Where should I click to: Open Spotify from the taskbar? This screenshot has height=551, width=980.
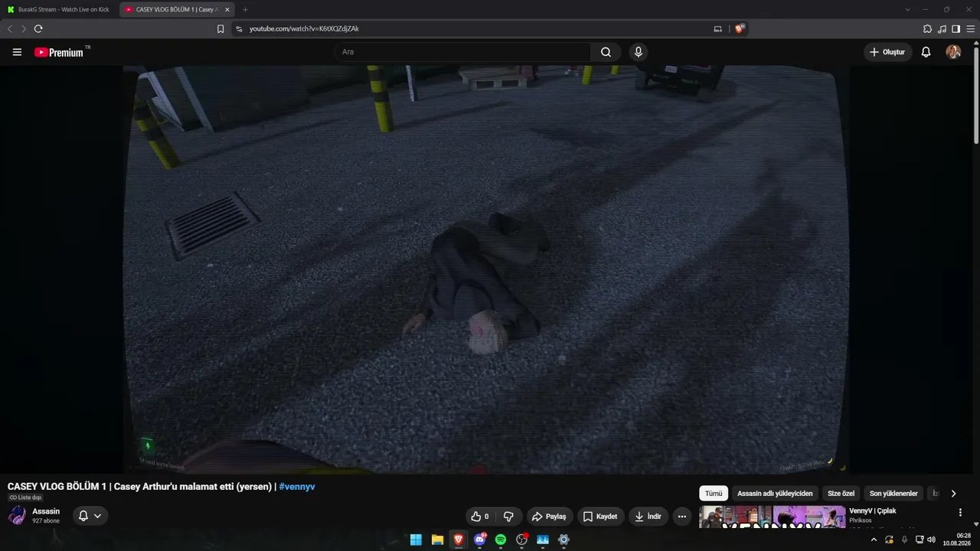point(501,540)
